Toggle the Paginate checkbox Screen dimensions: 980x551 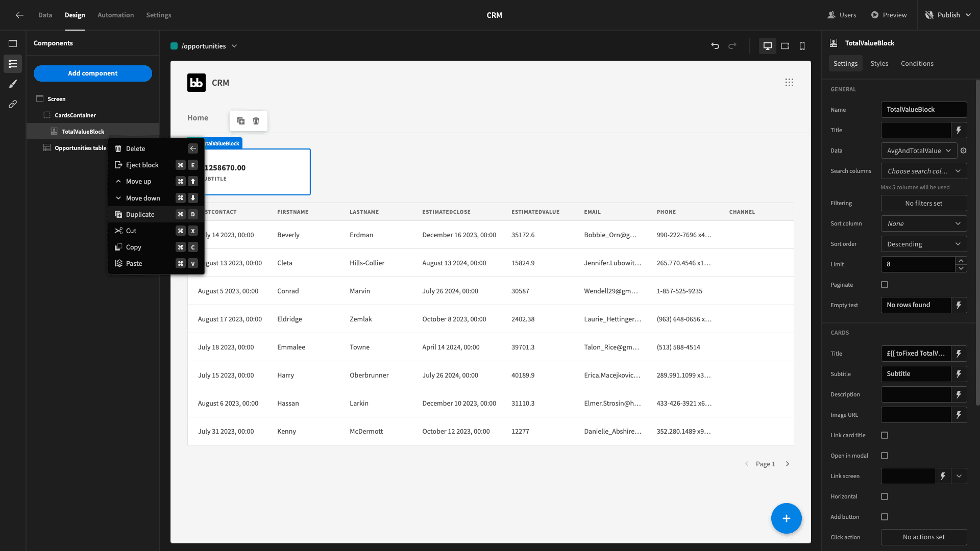click(x=885, y=285)
